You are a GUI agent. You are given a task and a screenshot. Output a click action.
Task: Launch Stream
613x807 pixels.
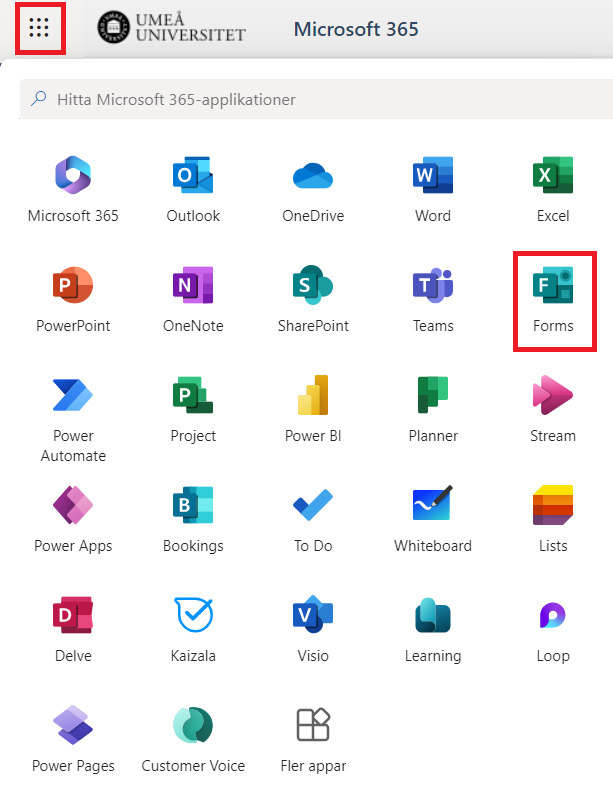(x=553, y=410)
